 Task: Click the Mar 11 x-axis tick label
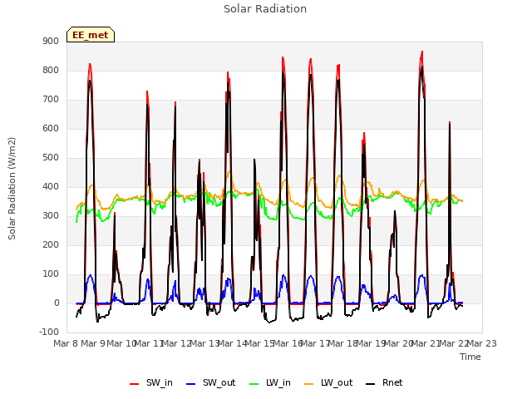(x=150, y=343)
